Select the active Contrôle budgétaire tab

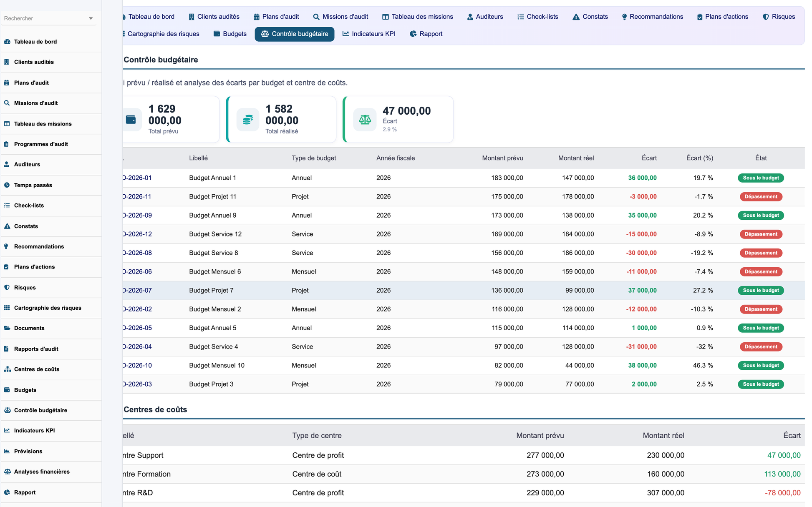pyautogui.click(x=295, y=34)
